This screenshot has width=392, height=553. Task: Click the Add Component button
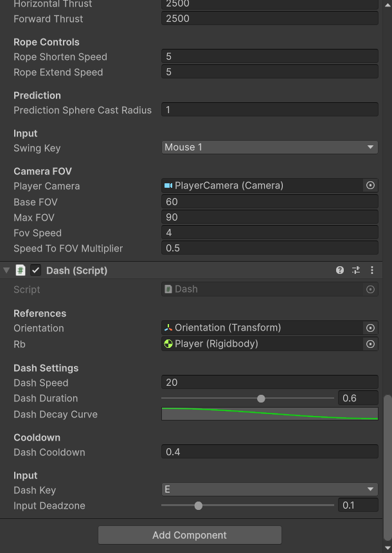(190, 535)
